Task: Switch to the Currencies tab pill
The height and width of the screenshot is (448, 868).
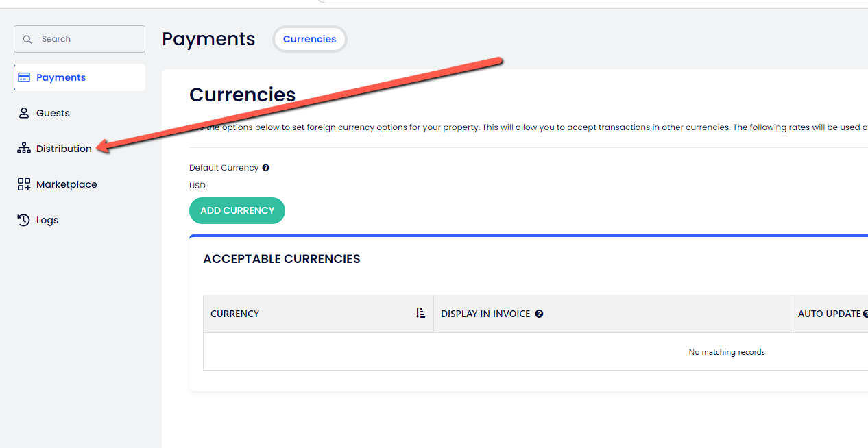Action: (310, 39)
